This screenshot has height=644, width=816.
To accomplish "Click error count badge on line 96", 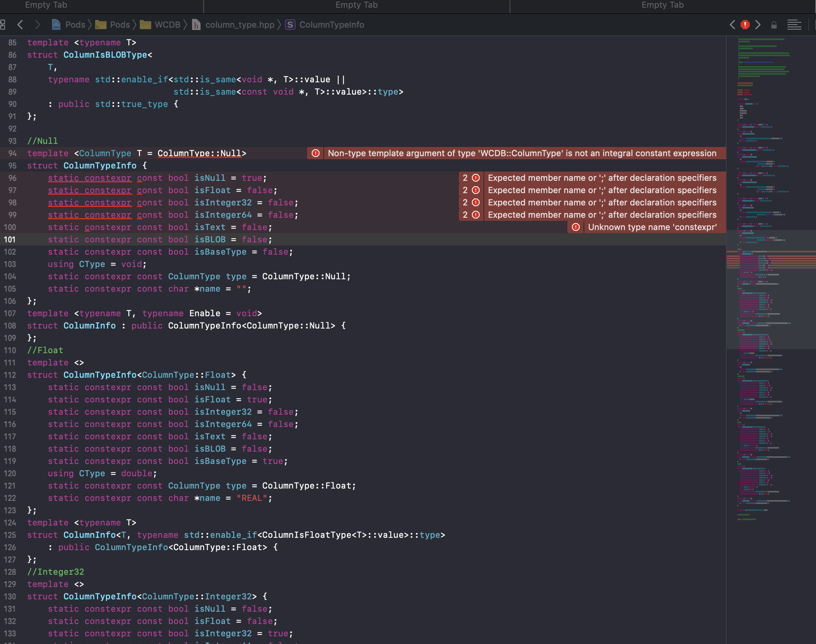I will [471, 178].
